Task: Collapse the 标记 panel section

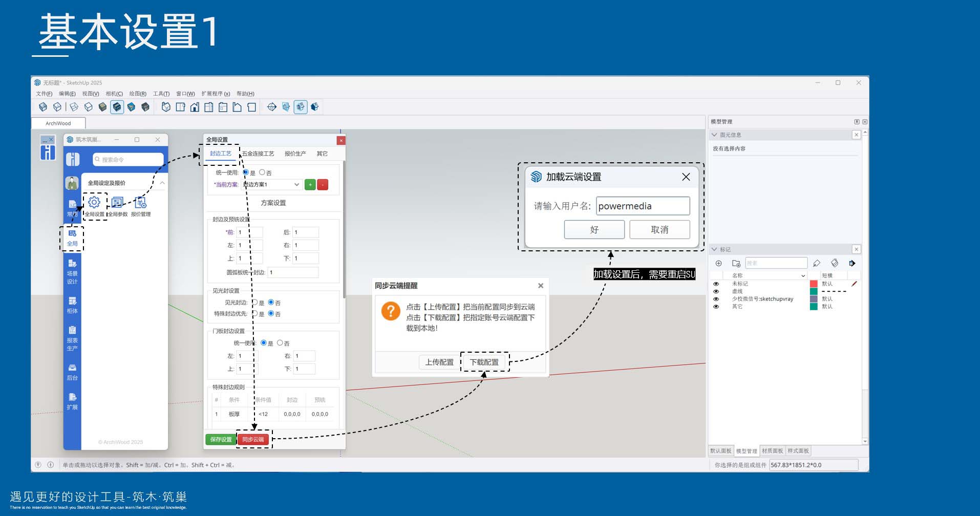Action: point(714,249)
